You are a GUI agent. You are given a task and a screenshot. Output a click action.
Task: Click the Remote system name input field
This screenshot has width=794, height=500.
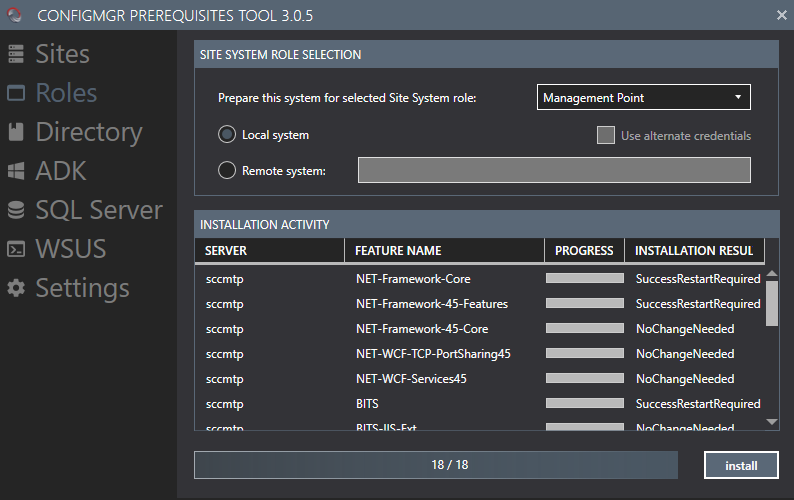point(554,170)
